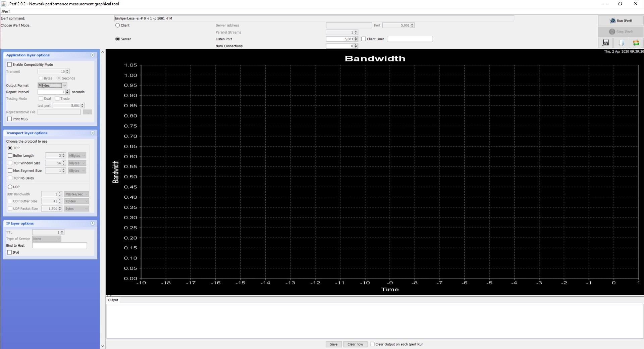Select Server iPerf mode

118,39
